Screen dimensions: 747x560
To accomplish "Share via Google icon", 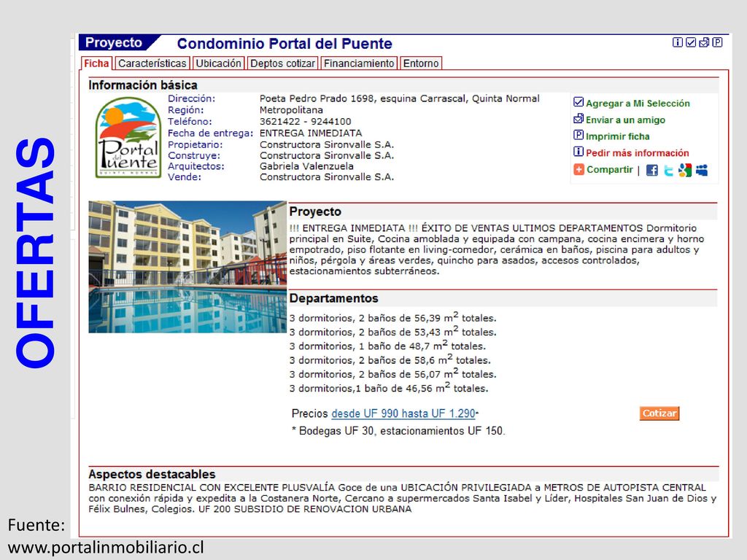I will coord(685,170).
